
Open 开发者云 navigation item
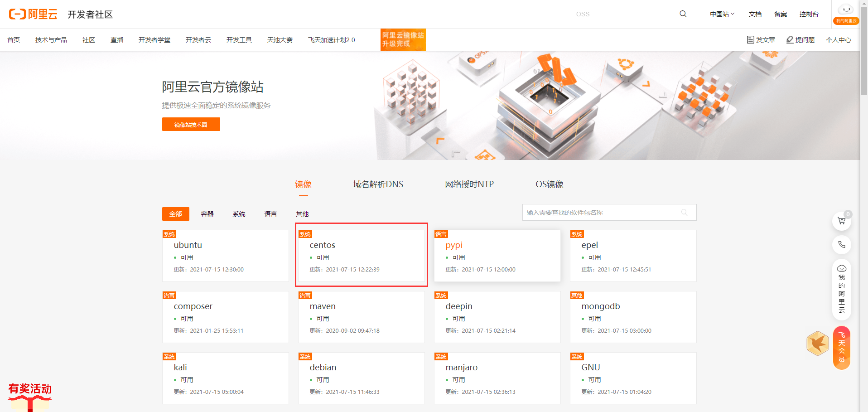pyautogui.click(x=198, y=40)
